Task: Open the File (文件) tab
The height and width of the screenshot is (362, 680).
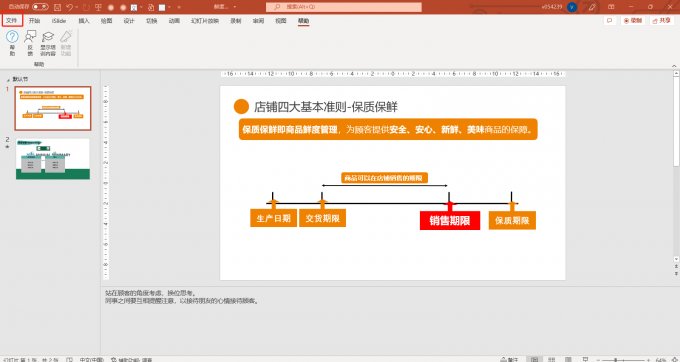Action: tap(12, 20)
